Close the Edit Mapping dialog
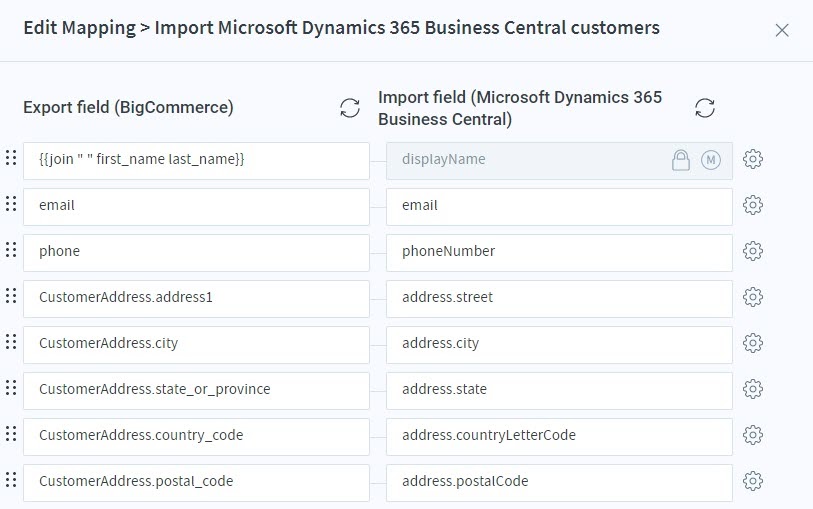 click(x=782, y=30)
